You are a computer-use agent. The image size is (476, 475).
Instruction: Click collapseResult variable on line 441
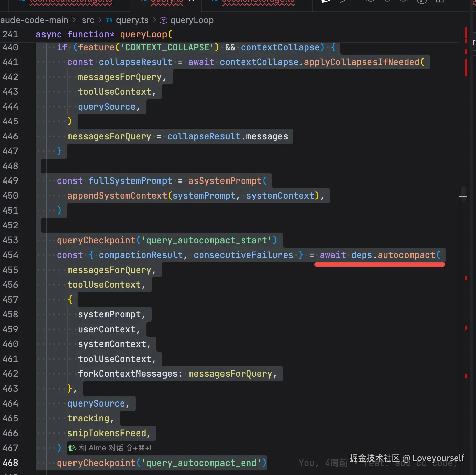(136, 62)
